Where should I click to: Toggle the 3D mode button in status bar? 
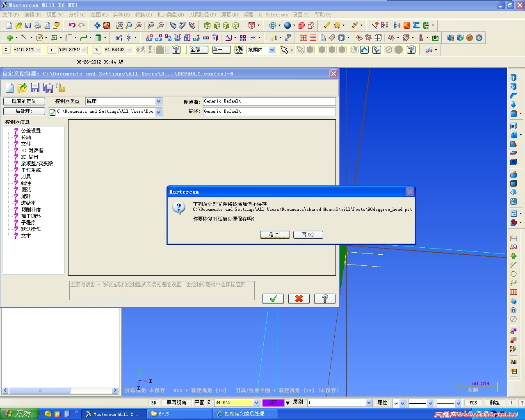coord(154,403)
